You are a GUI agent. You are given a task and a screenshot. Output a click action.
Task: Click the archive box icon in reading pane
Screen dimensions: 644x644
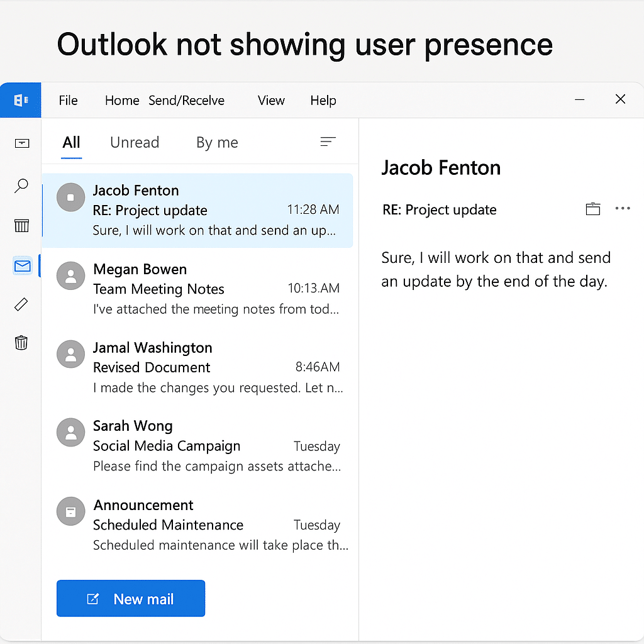(x=592, y=209)
